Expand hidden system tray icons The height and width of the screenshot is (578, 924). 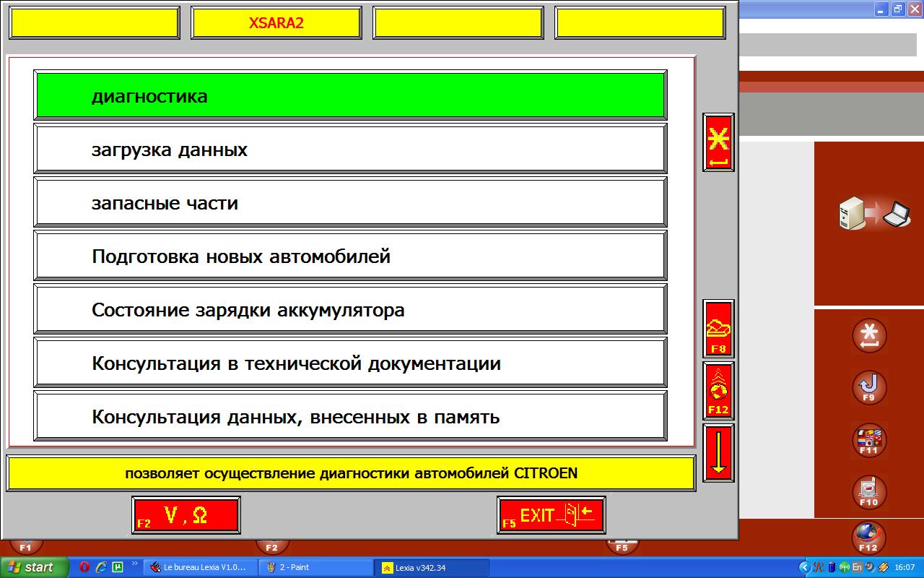click(806, 567)
